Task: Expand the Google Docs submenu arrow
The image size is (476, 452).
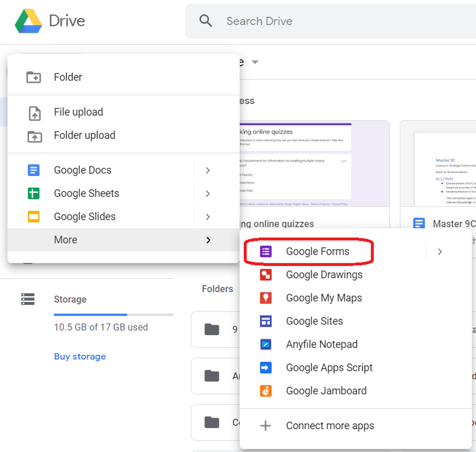Action: coord(208,170)
